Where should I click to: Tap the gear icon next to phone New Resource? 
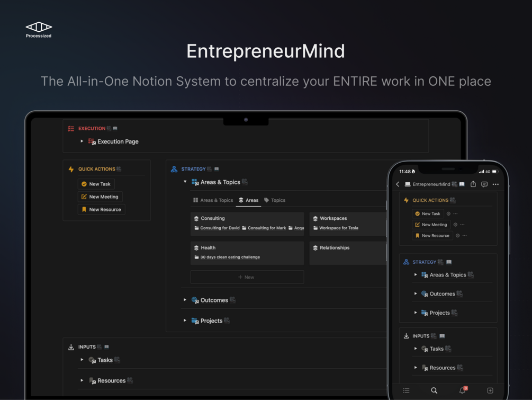click(x=458, y=236)
